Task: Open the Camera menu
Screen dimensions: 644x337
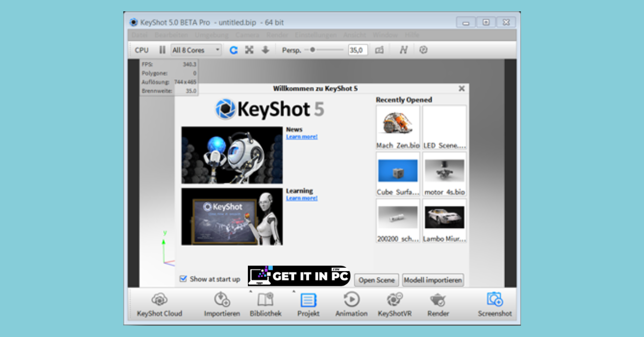Action: point(247,35)
